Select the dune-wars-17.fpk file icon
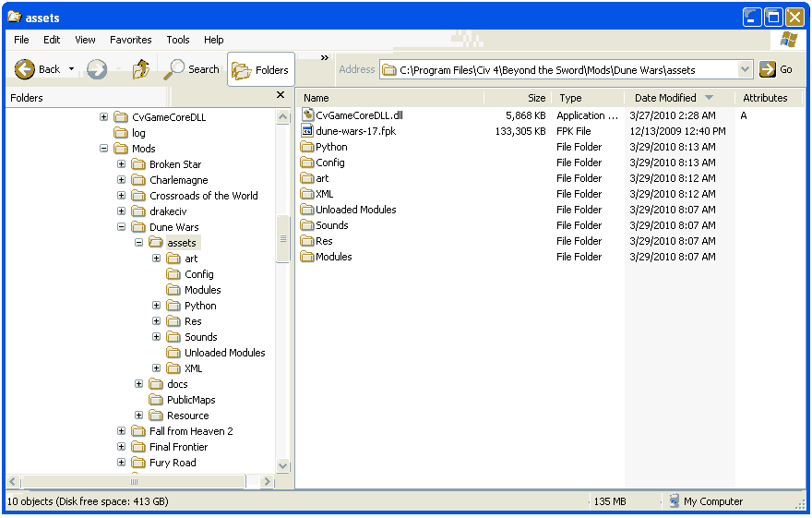812x518 pixels. click(x=307, y=131)
